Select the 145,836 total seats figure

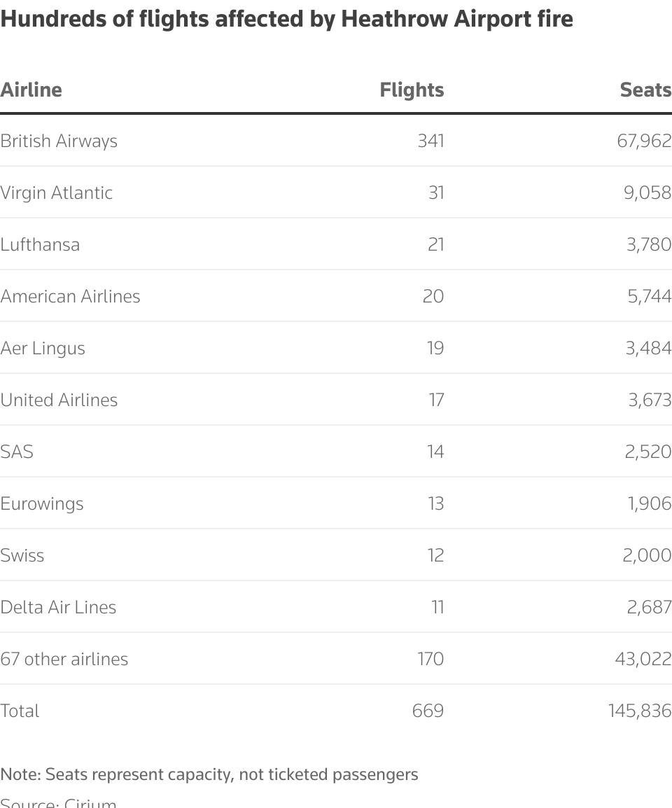[x=639, y=711]
